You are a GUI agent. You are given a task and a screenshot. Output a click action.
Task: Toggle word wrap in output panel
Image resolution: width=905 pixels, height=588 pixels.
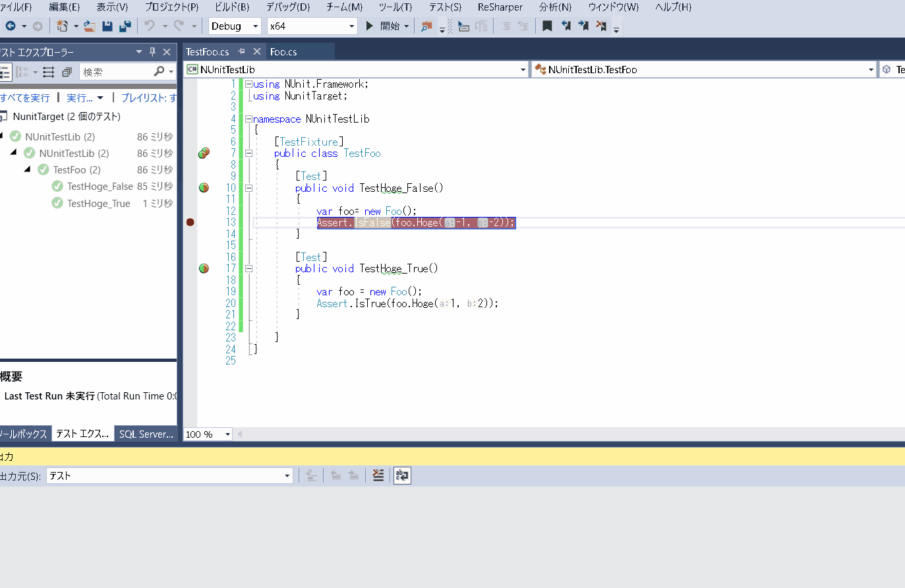click(402, 475)
